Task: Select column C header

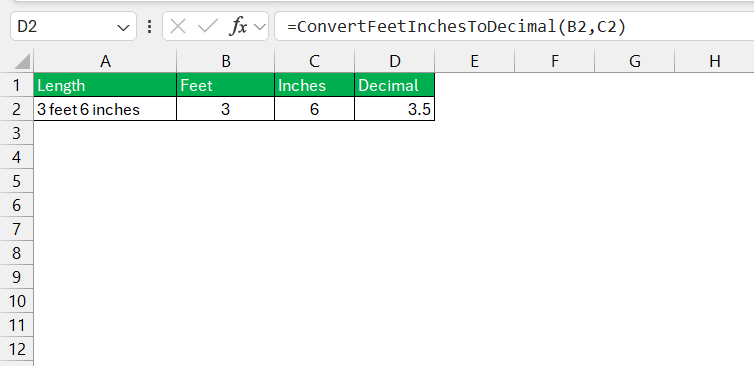Action: (314, 61)
